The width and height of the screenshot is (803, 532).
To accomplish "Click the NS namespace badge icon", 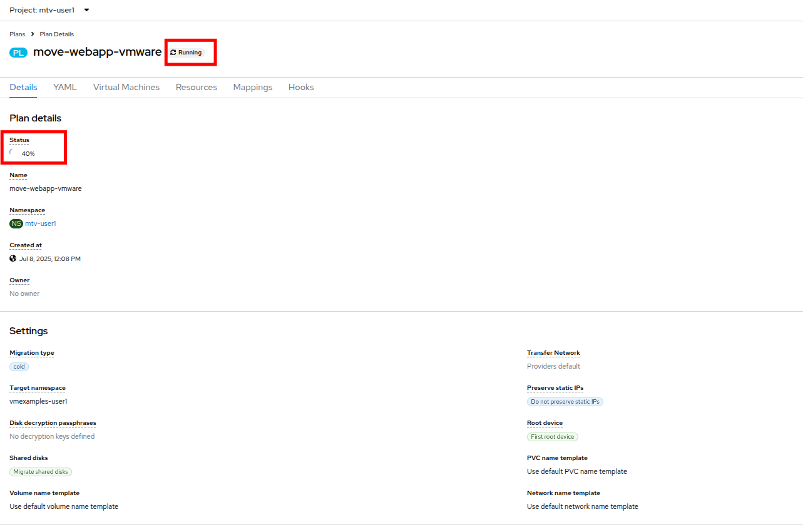I will (x=16, y=223).
